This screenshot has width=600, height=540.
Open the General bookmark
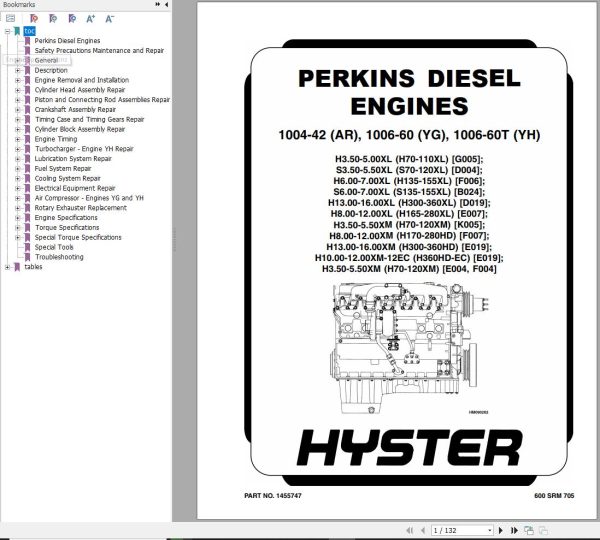pos(46,60)
